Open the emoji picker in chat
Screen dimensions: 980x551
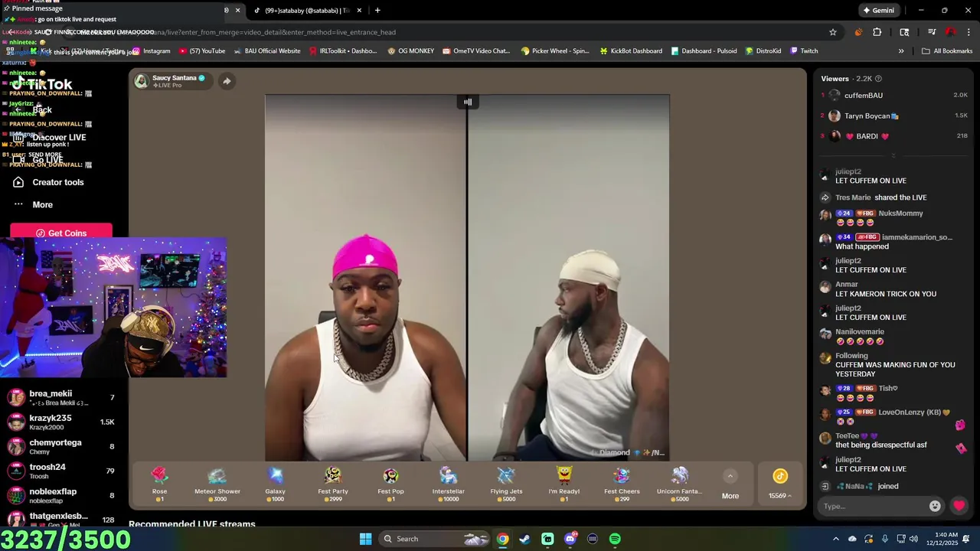click(x=935, y=506)
